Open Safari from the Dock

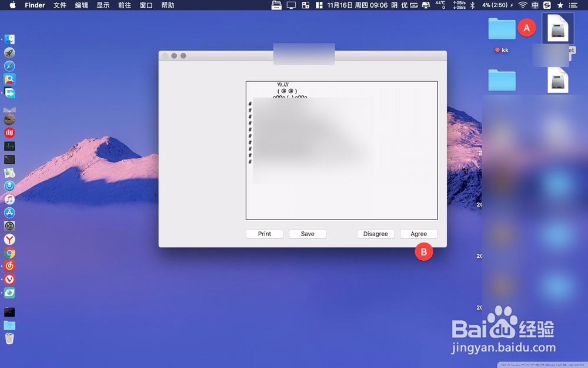[9, 65]
